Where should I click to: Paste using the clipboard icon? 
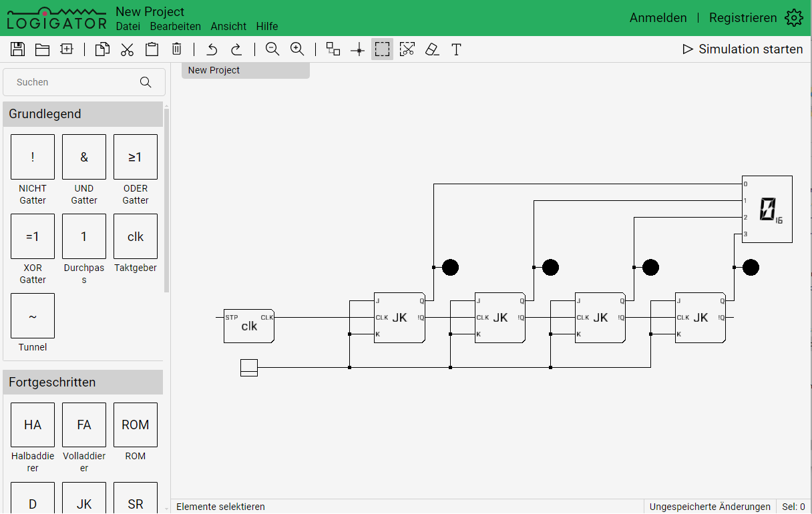click(x=152, y=49)
